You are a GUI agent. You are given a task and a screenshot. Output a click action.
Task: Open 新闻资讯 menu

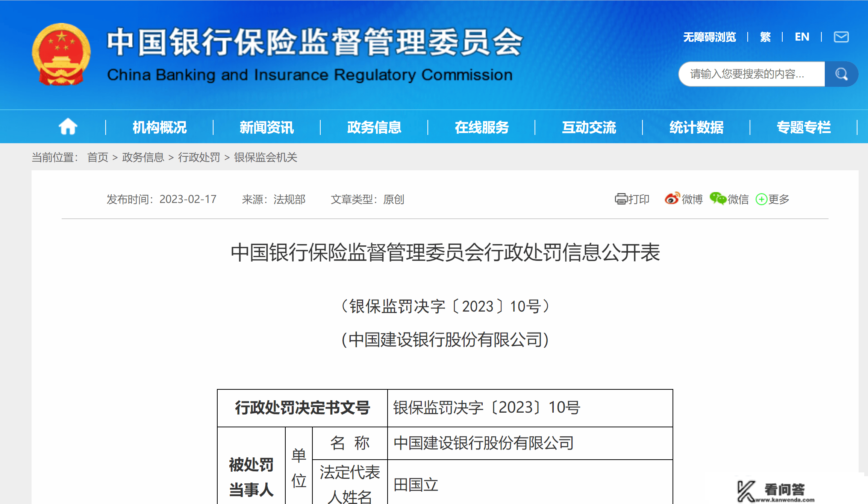tap(267, 127)
